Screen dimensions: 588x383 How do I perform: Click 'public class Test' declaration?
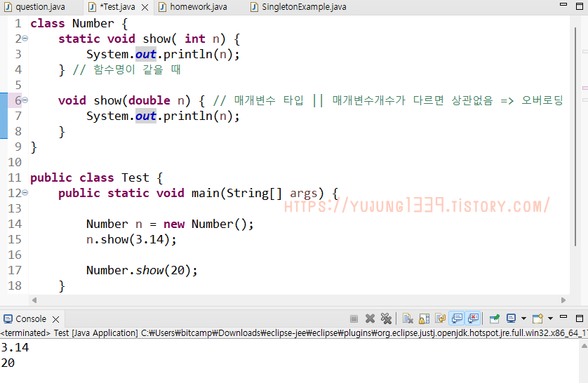[x=90, y=177]
